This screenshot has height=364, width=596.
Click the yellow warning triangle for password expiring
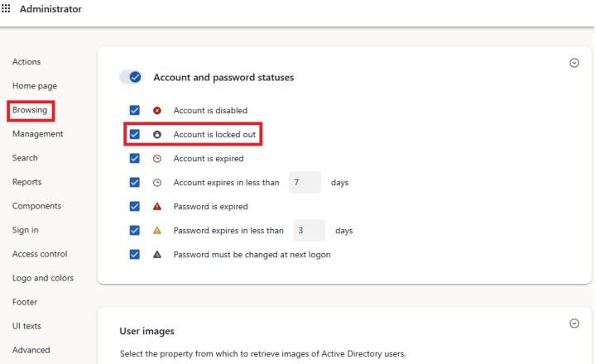pos(157,231)
